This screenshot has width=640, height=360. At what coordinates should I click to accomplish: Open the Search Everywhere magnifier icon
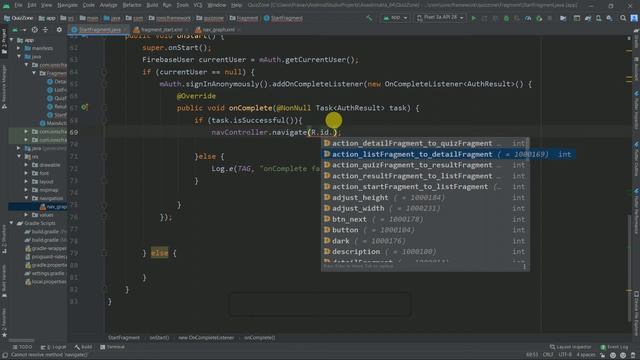(x=623, y=18)
